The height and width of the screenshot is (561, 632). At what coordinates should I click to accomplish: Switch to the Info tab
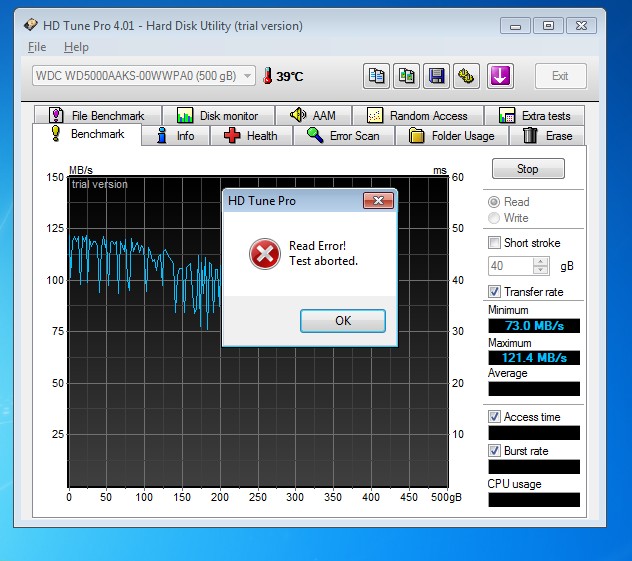pyautogui.click(x=175, y=136)
